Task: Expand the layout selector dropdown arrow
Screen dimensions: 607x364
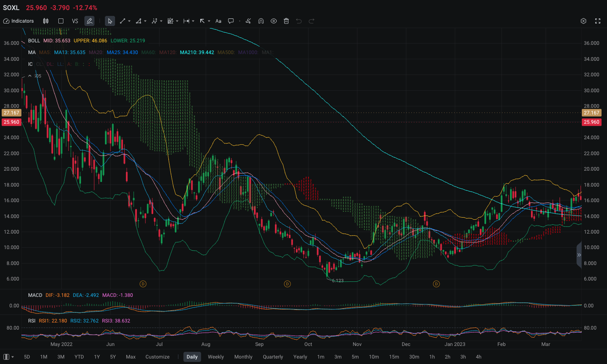Action: [x=13, y=357]
